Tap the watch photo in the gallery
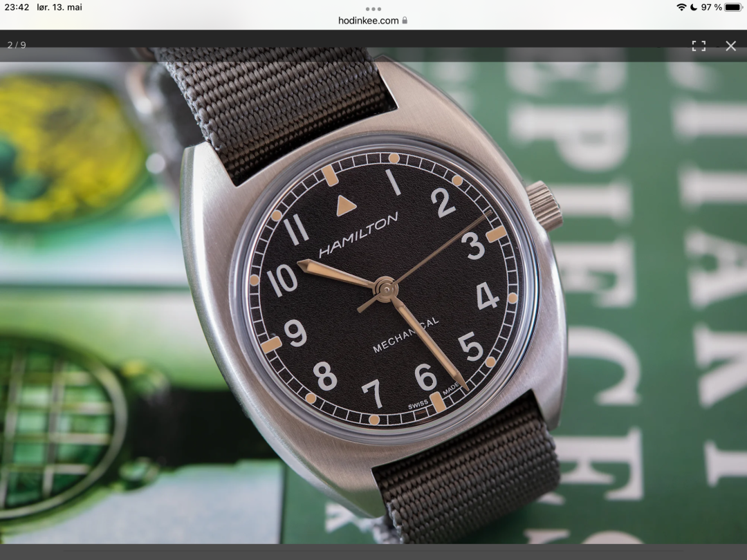747x560 pixels. (x=373, y=295)
